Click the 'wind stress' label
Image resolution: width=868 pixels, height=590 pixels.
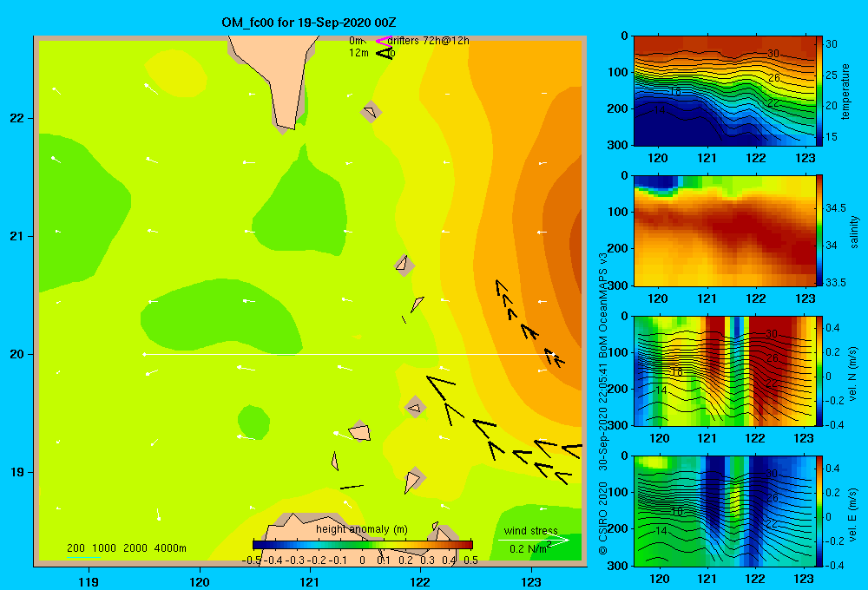(531, 530)
